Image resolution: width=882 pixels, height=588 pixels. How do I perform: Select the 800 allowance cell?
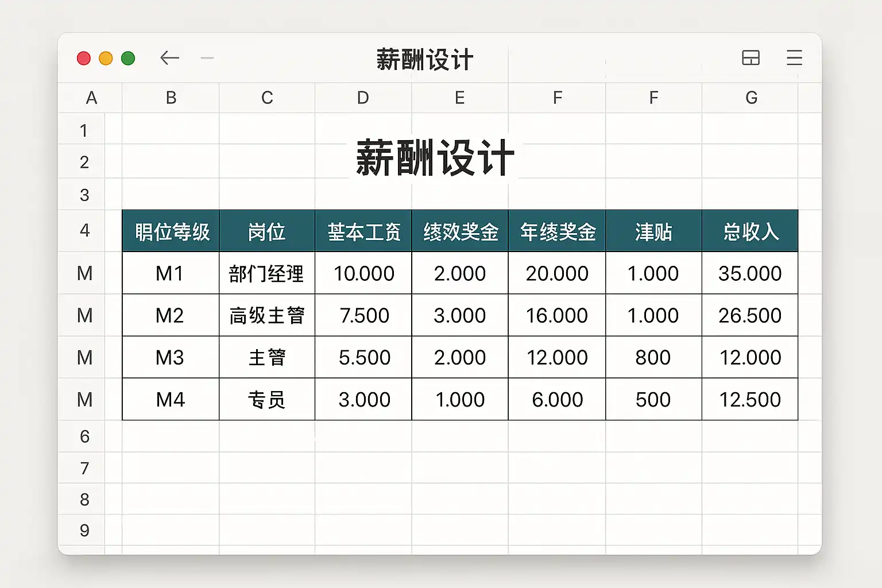[x=653, y=357]
